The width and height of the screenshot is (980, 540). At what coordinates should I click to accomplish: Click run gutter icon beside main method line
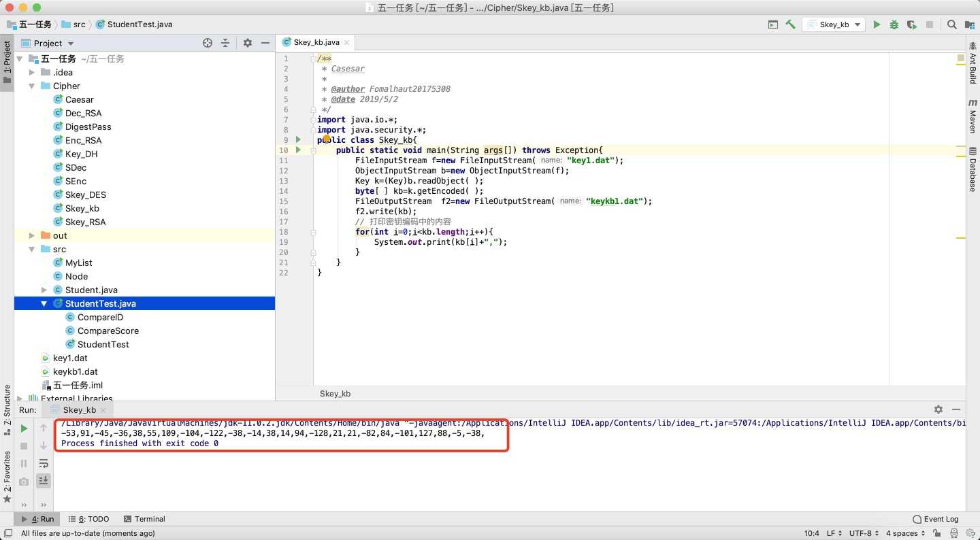(x=298, y=150)
